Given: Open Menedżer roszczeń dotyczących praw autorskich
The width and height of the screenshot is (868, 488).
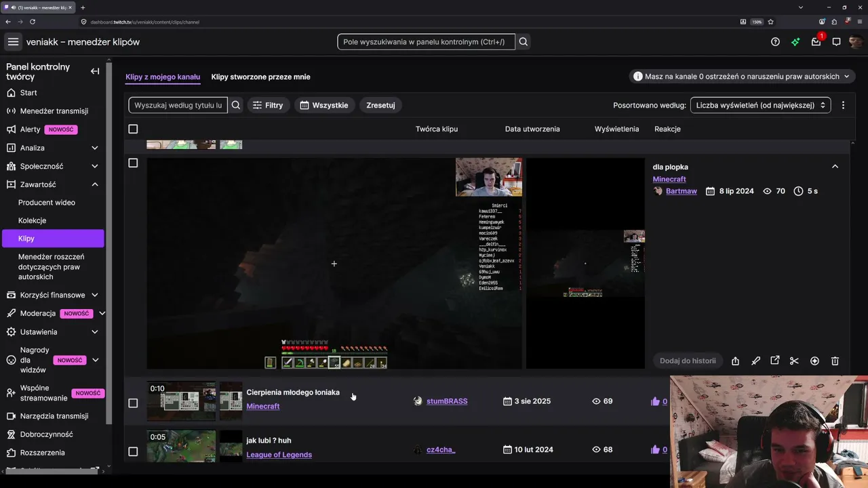Looking at the screenshot, I should click(53, 267).
